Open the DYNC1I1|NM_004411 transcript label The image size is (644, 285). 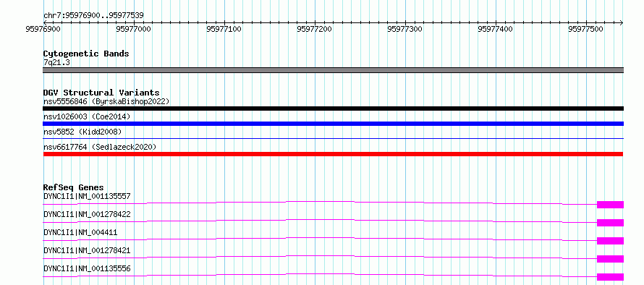pos(80,232)
